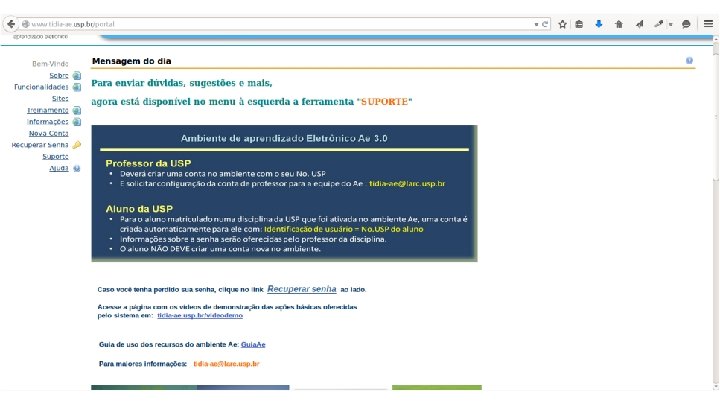Select Recuperar Senha in the sidebar
The width and height of the screenshot is (720, 405).
[x=39, y=145]
